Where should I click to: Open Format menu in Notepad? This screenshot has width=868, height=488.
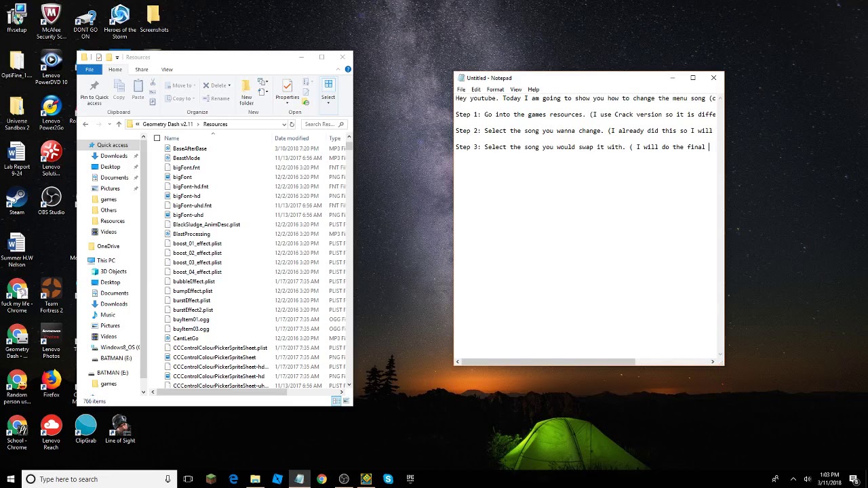click(495, 89)
